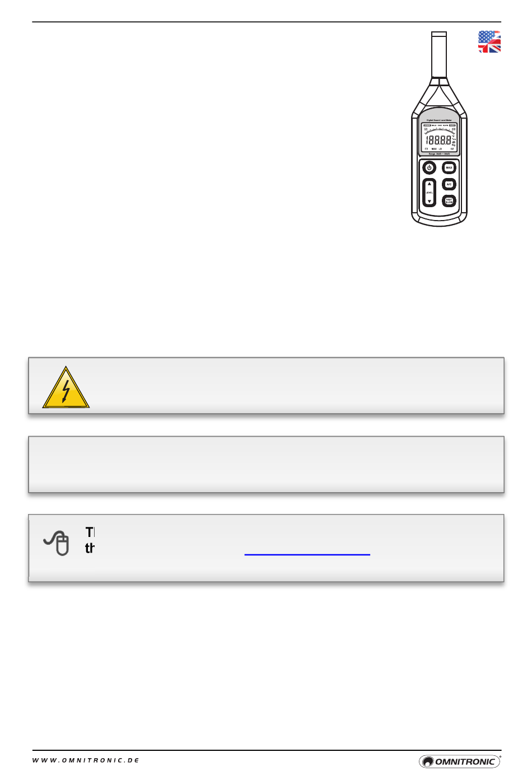The width and height of the screenshot is (532, 771).
Task: Click the LEVEL label on the rocker button
Action: point(429,193)
